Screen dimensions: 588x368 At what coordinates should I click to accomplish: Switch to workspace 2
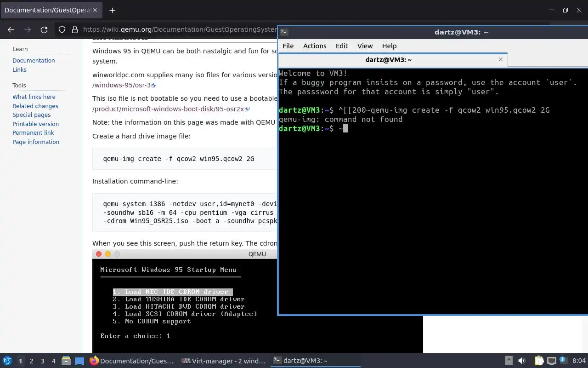(31, 361)
